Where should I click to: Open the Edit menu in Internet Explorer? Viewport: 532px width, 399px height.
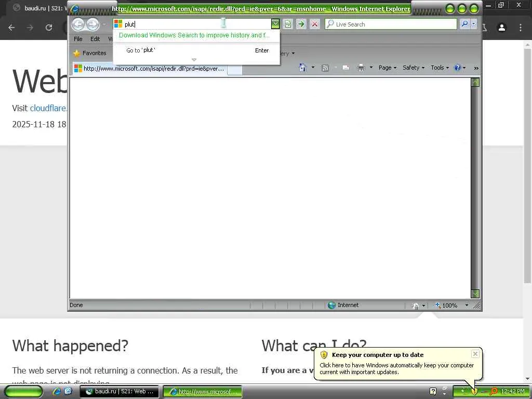pos(95,39)
